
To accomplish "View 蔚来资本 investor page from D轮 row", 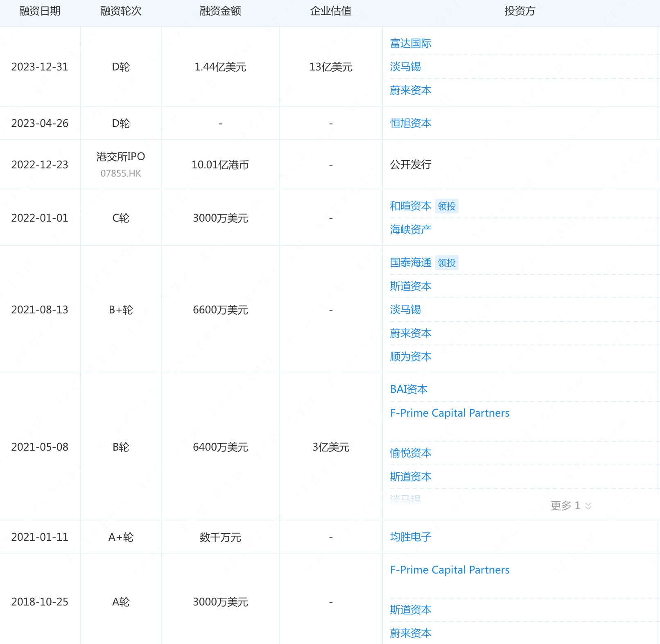I will [x=410, y=91].
